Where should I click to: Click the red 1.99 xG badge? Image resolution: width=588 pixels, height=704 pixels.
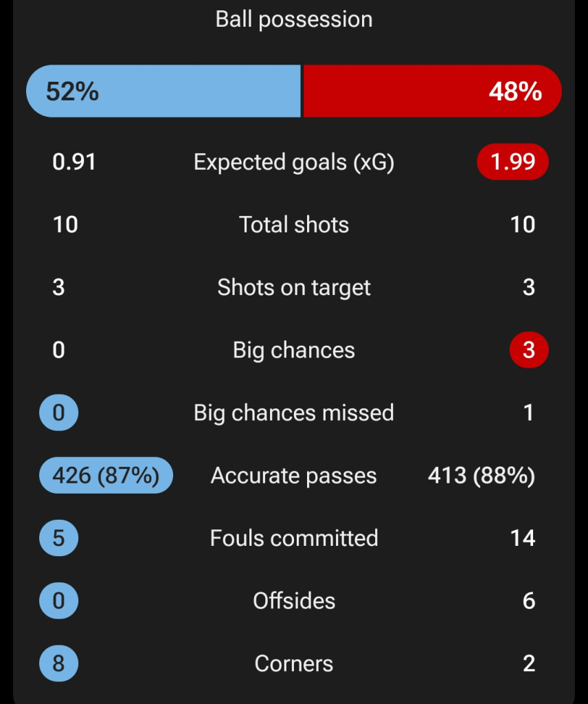[x=512, y=162]
